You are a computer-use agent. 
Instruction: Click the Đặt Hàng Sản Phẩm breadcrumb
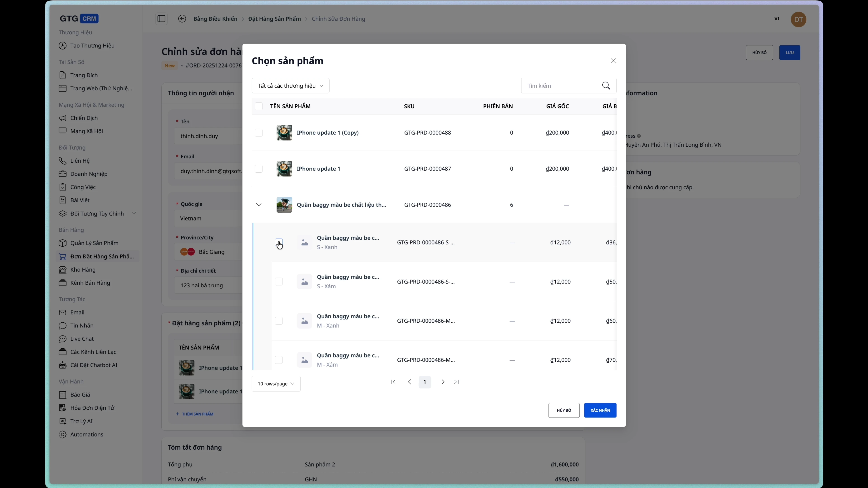pyautogui.click(x=274, y=19)
